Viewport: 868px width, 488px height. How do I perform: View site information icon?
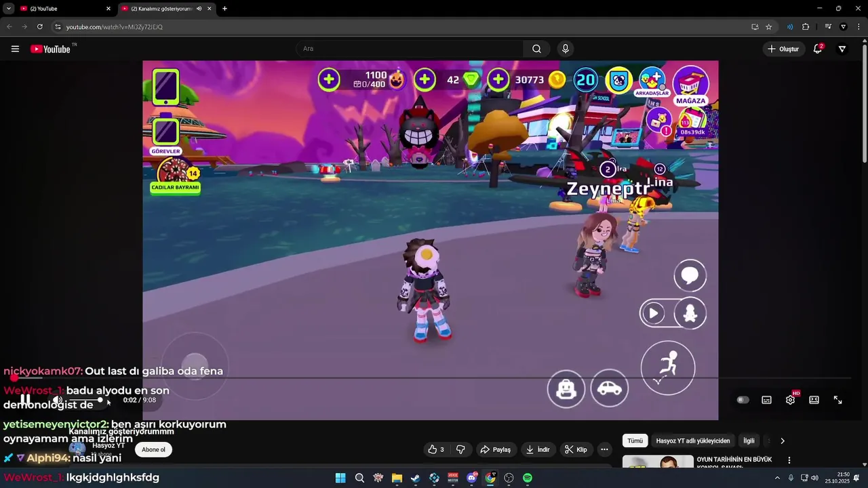pyautogui.click(x=58, y=27)
